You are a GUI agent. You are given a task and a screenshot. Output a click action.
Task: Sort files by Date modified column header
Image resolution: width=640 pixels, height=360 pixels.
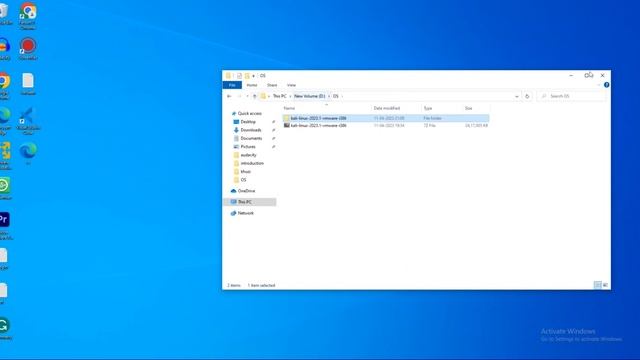click(x=387, y=108)
